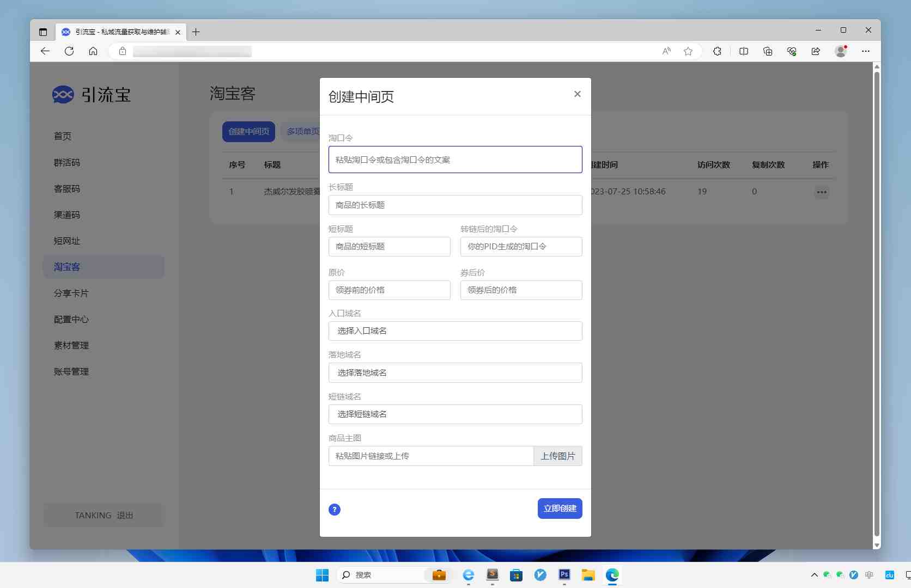Add page to favorites star icon
The image size is (911, 588).
688,51
